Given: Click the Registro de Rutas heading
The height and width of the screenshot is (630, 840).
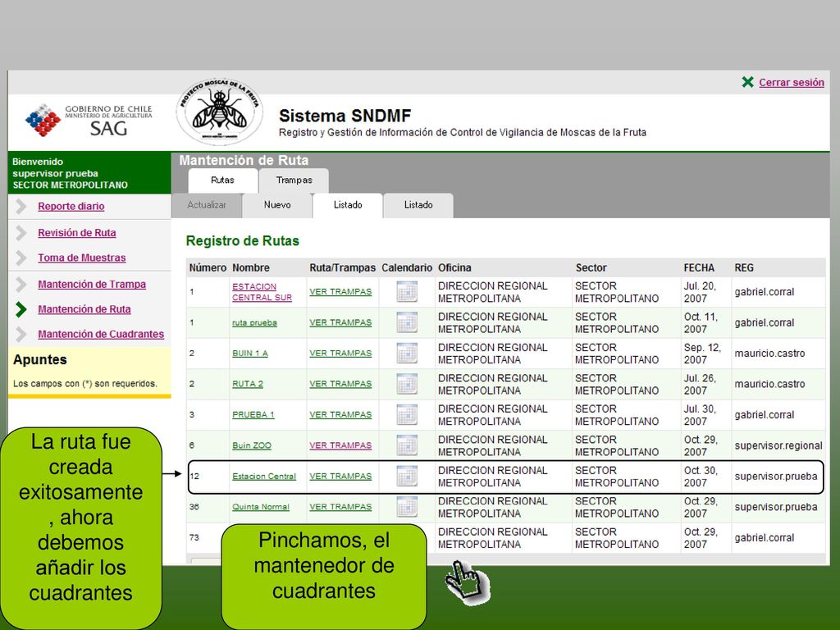Looking at the screenshot, I should (242, 241).
